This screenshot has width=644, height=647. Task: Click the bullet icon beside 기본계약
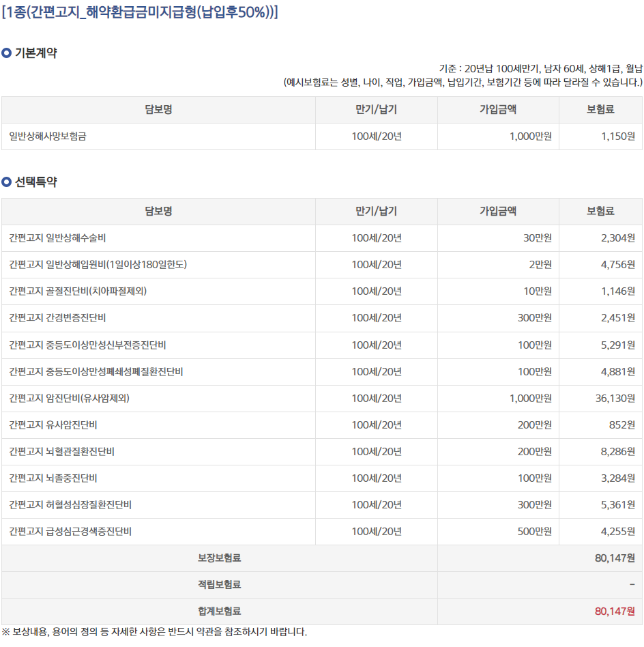(6, 53)
